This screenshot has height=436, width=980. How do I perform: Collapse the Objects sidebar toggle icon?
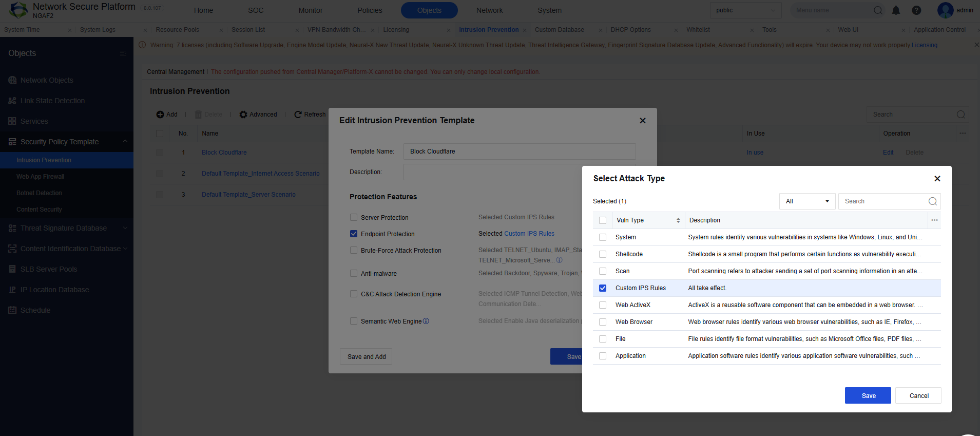[x=123, y=53]
